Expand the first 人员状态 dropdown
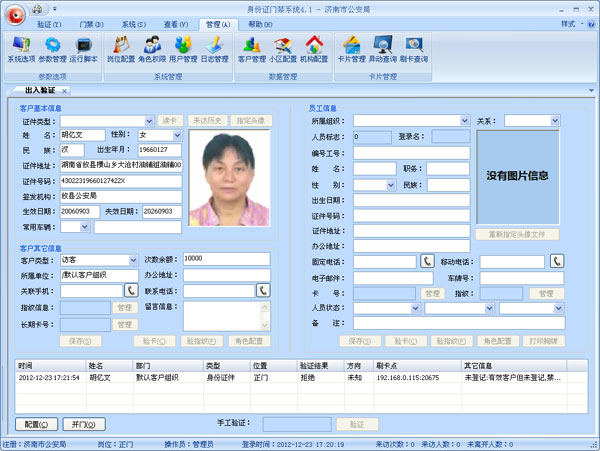600x451 pixels. (415, 308)
